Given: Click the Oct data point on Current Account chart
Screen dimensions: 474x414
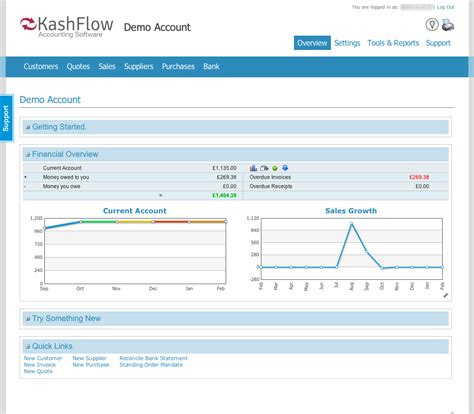Looking at the screenshot, I should click(81, 222).
